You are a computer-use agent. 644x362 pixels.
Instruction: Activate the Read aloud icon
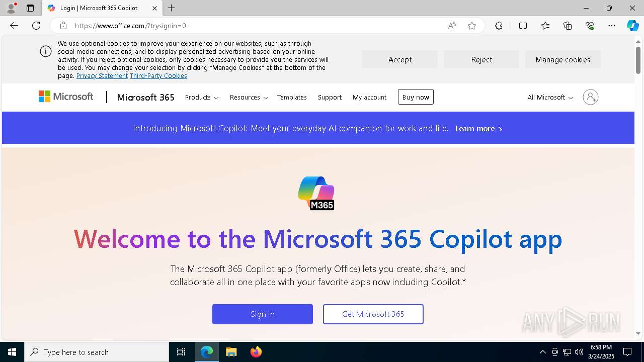click(x=452, y=26)
